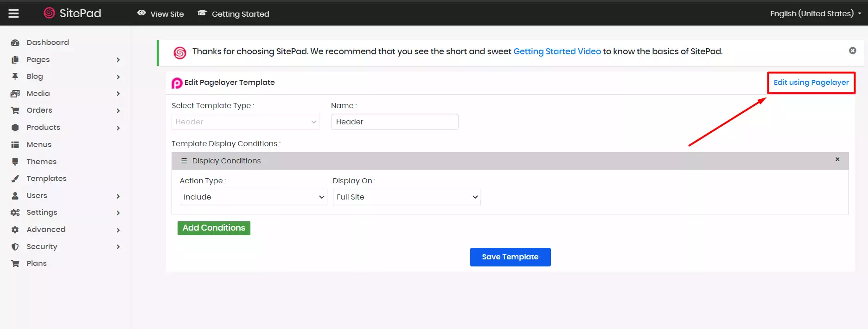Open the Select Template Type dropdown
The height and width of the screenshot is (329, 868).
click(245, 122)
